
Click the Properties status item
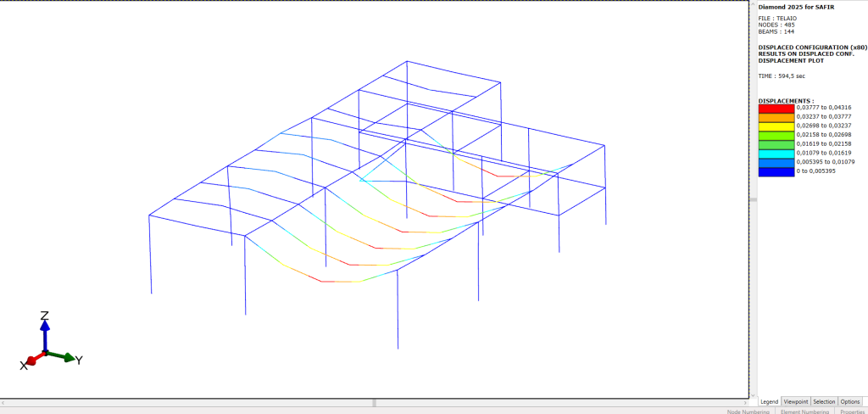tap(851, 411)
